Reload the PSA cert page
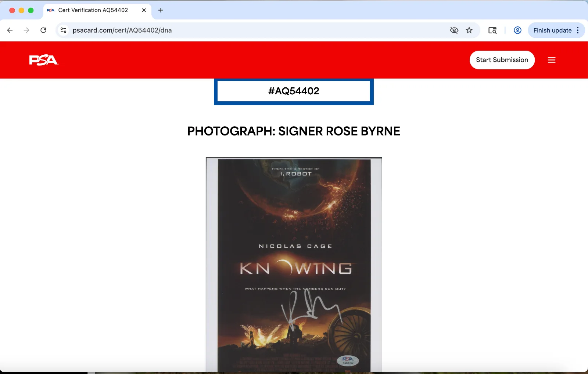 click(x=43, y=30)
